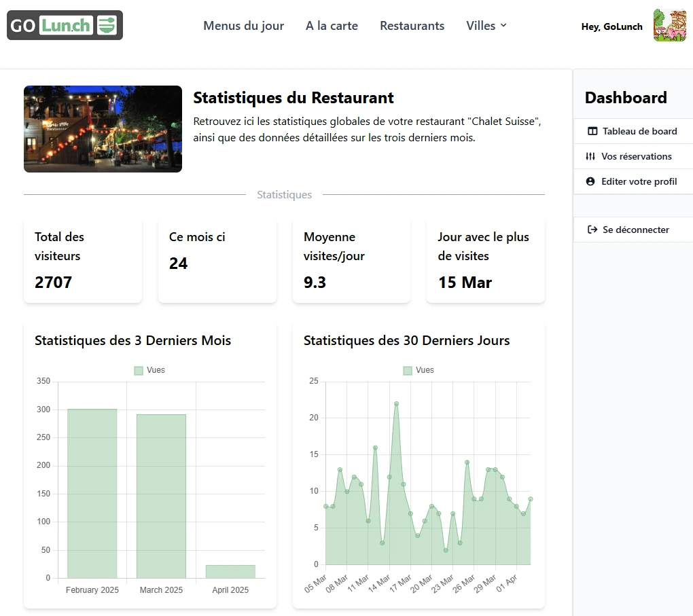Click the peak data point at 22 views
Viewport: 693px width, 616px height.
point(397,403)
